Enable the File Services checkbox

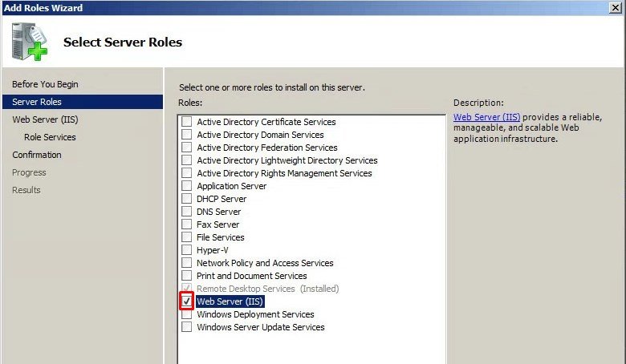(186, 237)
